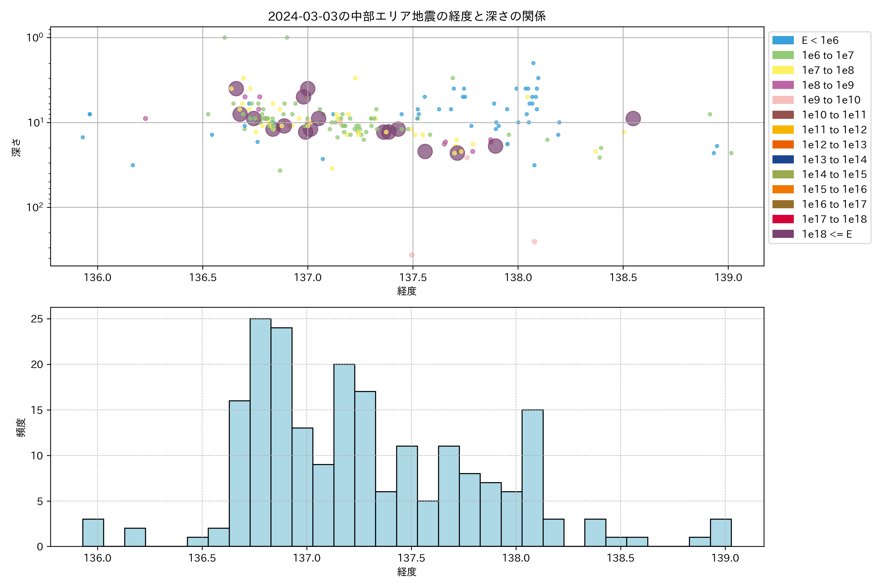Click the pink '1e9 to 1e10' legend swatch
The height and width of the screenshot is (588, 882).
(783, 100)
